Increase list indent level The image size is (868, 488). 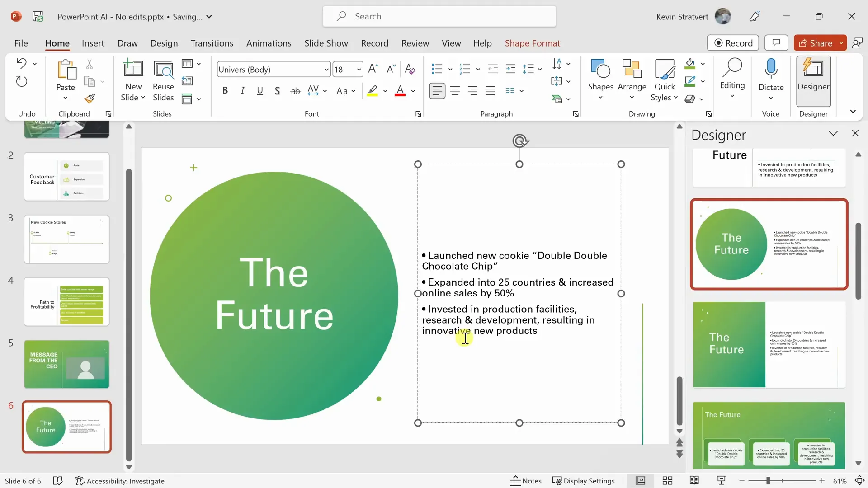(x=510, y=69)
